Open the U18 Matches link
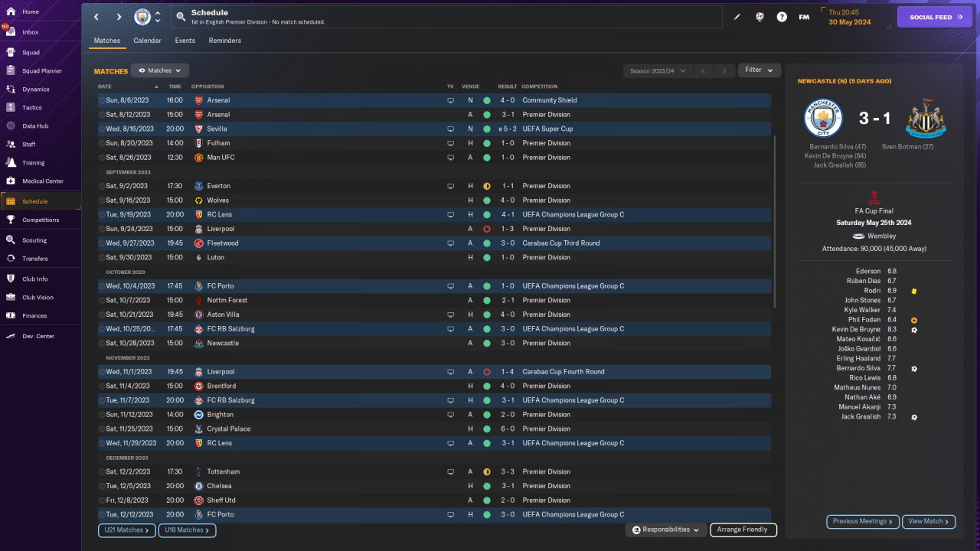The height and width of the screenshot is (551, 980). pyautogui.click(x=188, y=530)
